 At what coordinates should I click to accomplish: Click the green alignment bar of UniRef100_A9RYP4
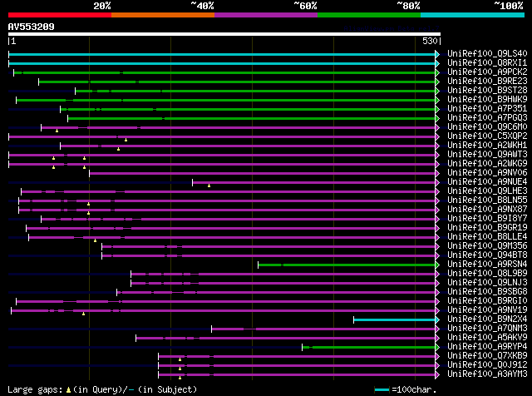[x=368, y=347]
